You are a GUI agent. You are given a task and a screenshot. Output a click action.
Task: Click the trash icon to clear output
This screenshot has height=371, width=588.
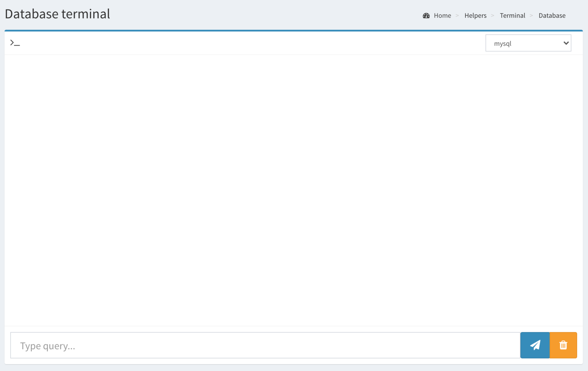pos(563,345)
